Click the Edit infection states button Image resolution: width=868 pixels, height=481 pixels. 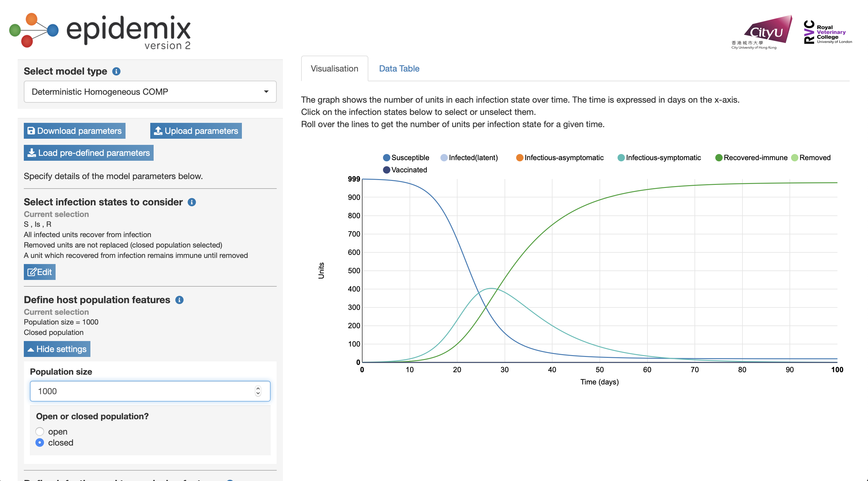tap(39, 272)
